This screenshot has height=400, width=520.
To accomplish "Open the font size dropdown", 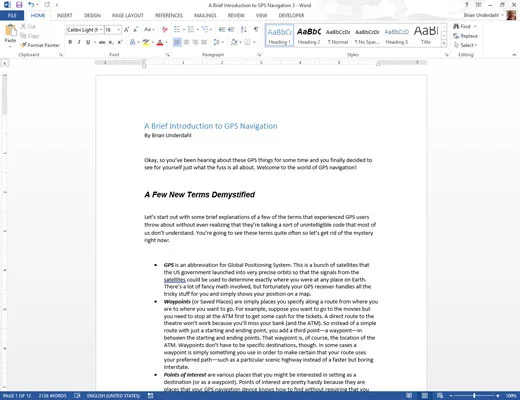I will (x=118, y=30).
